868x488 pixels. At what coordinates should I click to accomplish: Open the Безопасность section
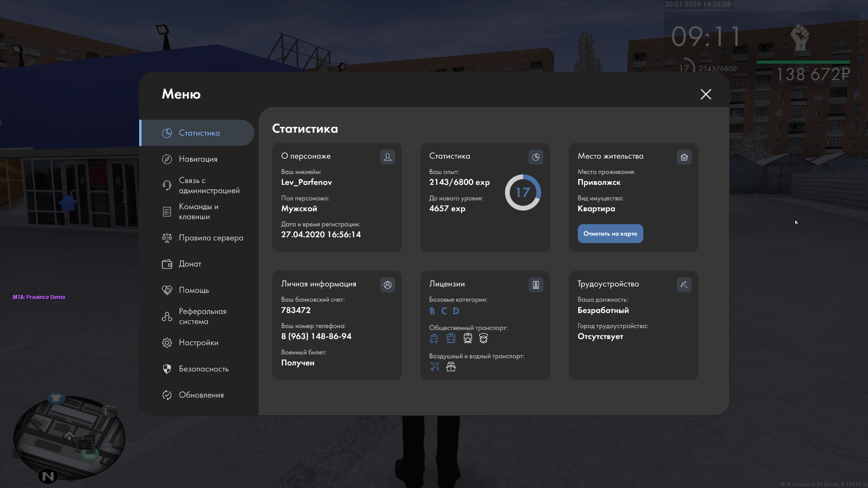click(203, 369)
